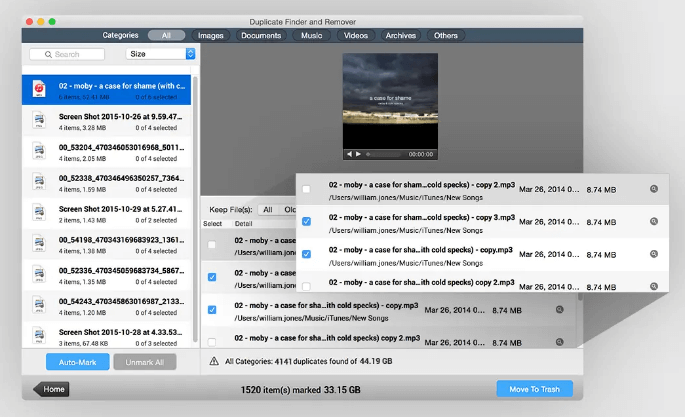Click the music file icon for moby group
Image resolution: width=685 pixels, height=417 pixels.
[39, 89]
